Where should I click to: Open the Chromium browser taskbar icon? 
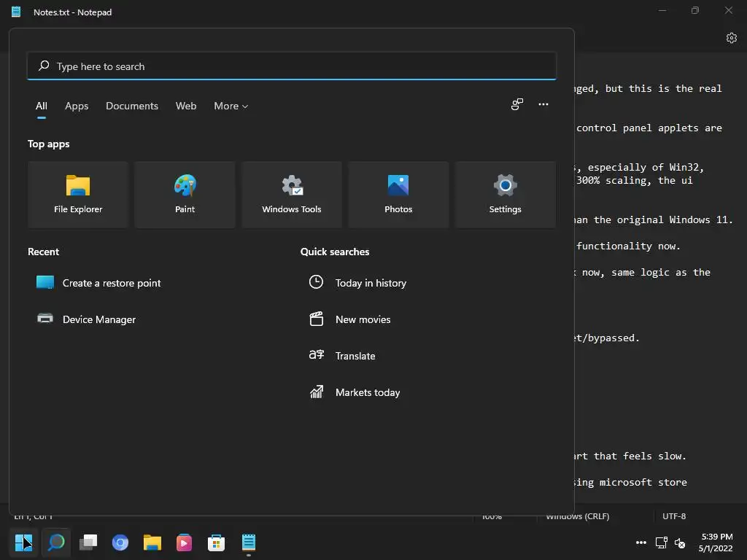click(x=120, y=542)
